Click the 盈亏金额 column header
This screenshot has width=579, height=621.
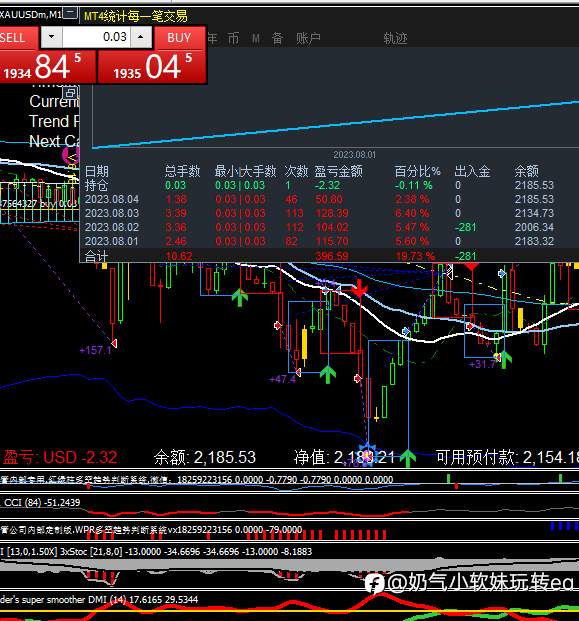pos(339,171)
